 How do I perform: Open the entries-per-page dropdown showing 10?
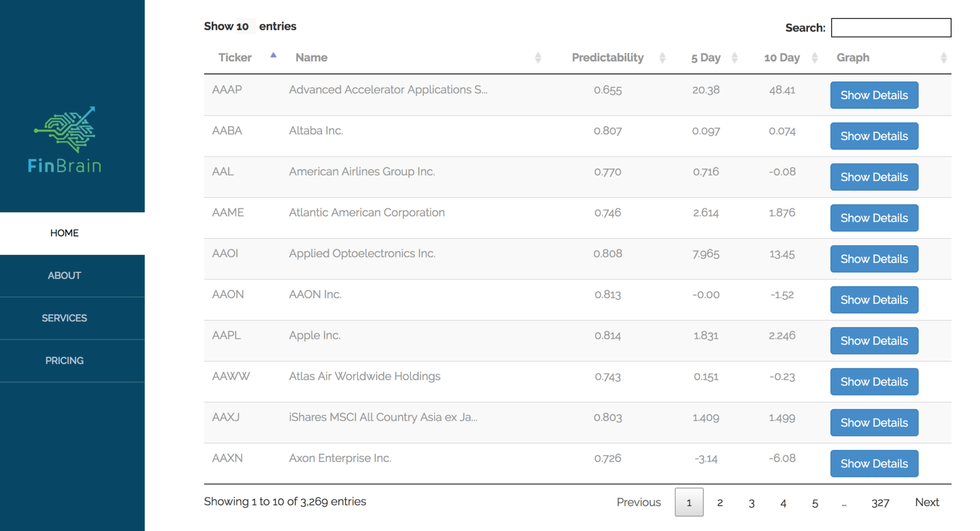point(244,26)
